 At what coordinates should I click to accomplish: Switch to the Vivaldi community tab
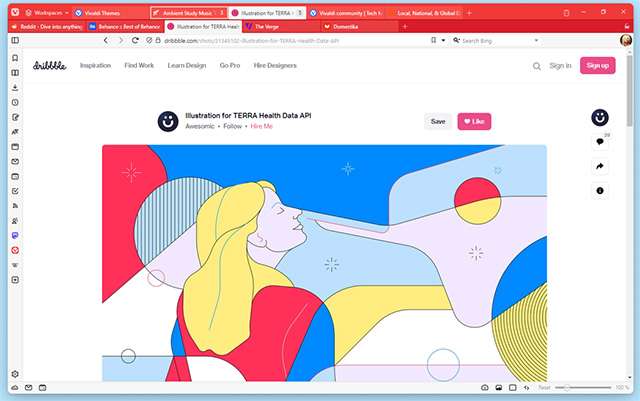[348, 13]
